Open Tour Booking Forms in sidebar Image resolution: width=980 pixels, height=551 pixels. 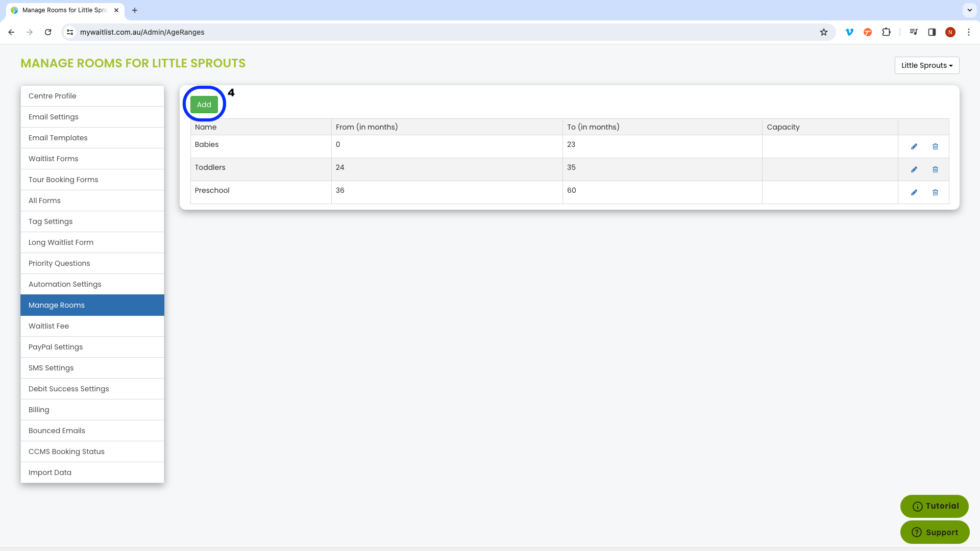point(92,180)
